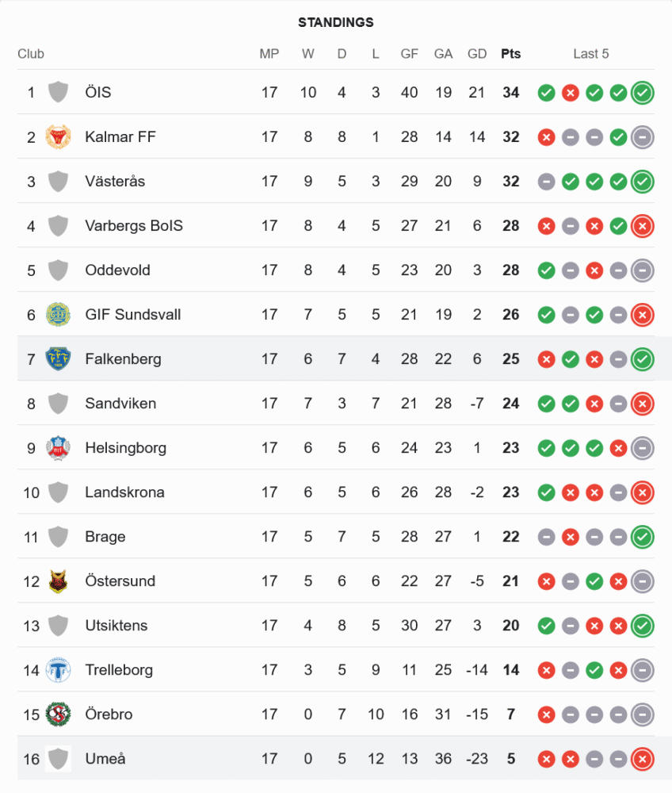
Task: Sort standings by Pts column header
Action: click(x=511, y=54)
